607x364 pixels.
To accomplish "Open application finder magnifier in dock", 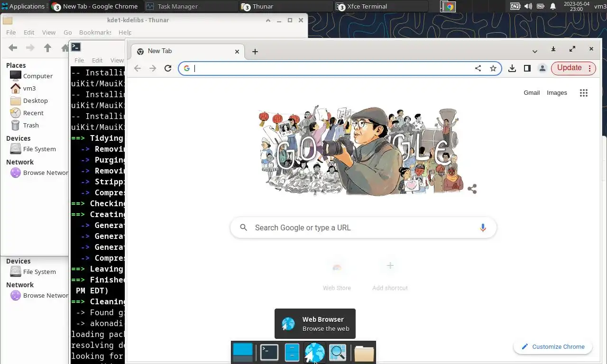I will [x=338, y=353].
